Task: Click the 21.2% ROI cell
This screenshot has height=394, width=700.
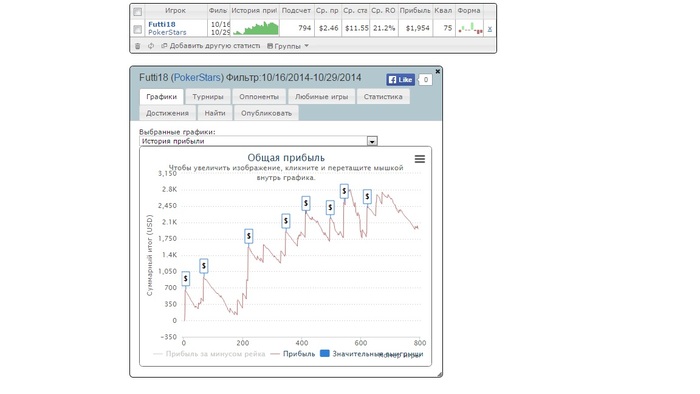Action: 384,28
